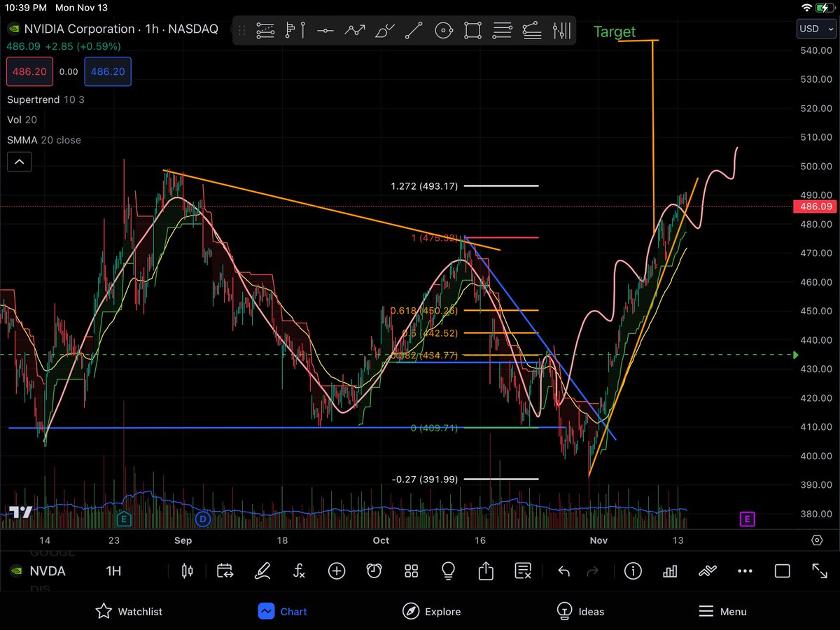Select the Vol 20 indicator label
840x630 pixels.
coord(22,120)
